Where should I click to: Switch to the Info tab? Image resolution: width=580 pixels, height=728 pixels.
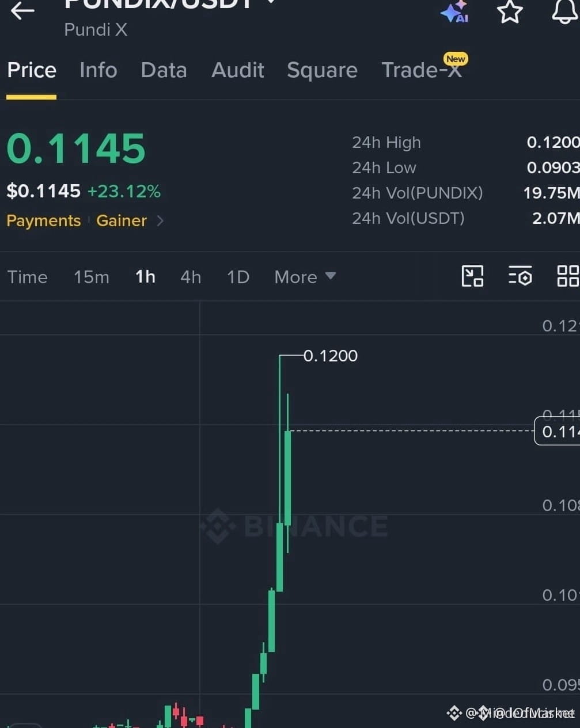click(98, 70)
